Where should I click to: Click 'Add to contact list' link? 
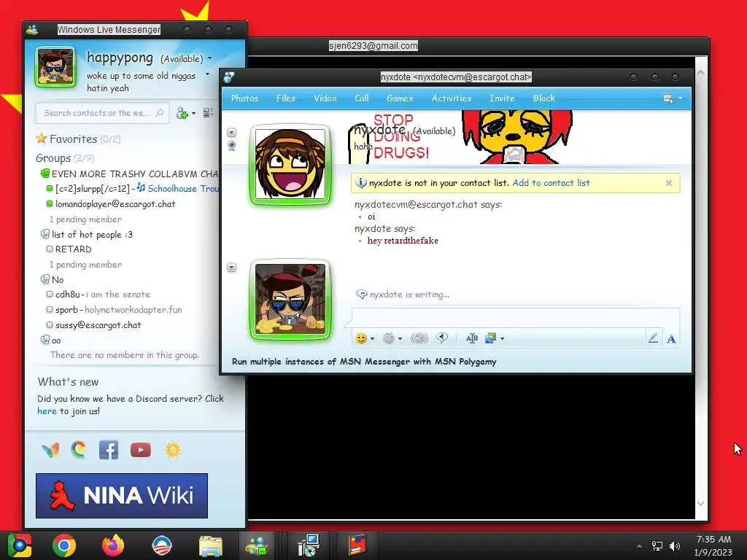tap(551, 183)
